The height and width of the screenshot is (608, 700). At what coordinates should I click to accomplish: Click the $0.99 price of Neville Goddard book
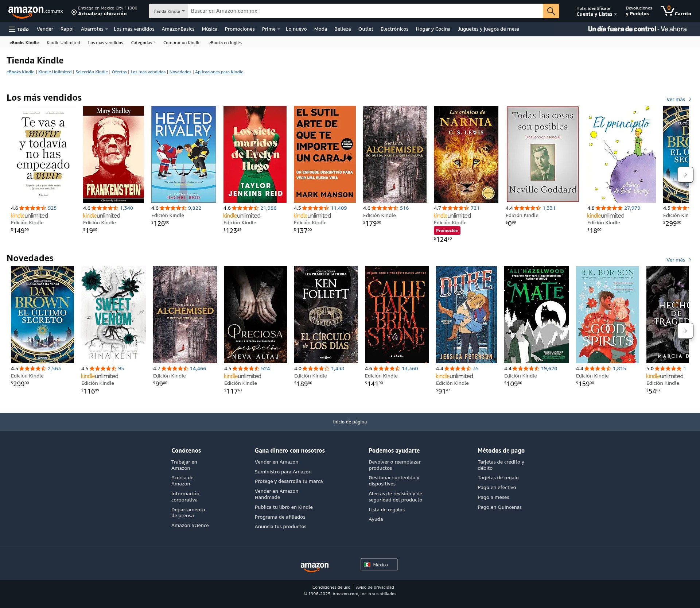coord(511,223)
